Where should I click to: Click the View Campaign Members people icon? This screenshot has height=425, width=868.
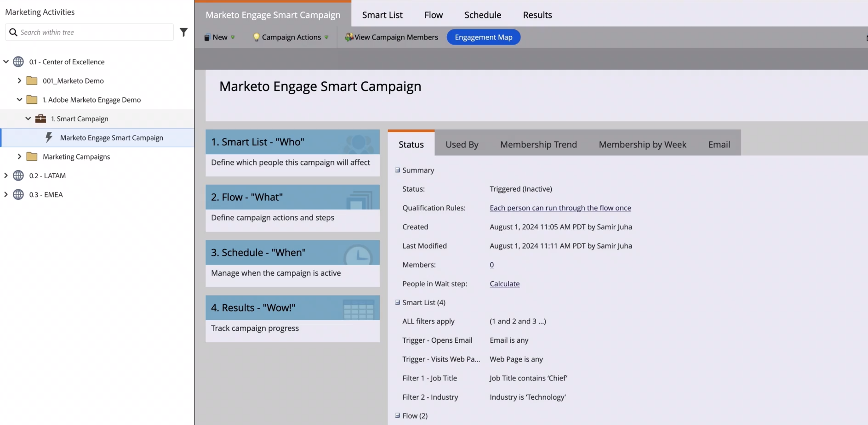349,37
